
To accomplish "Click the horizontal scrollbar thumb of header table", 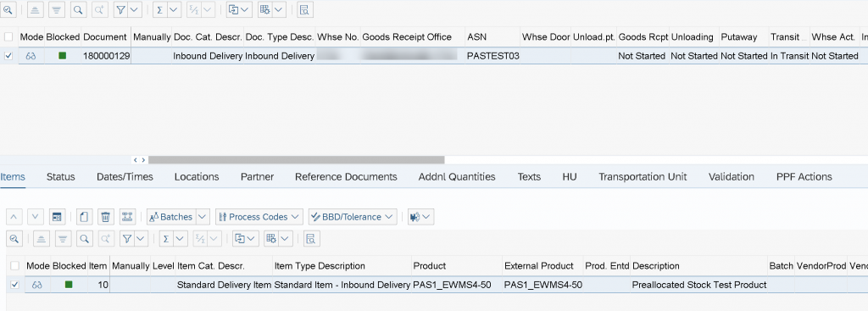I will 296,160.
